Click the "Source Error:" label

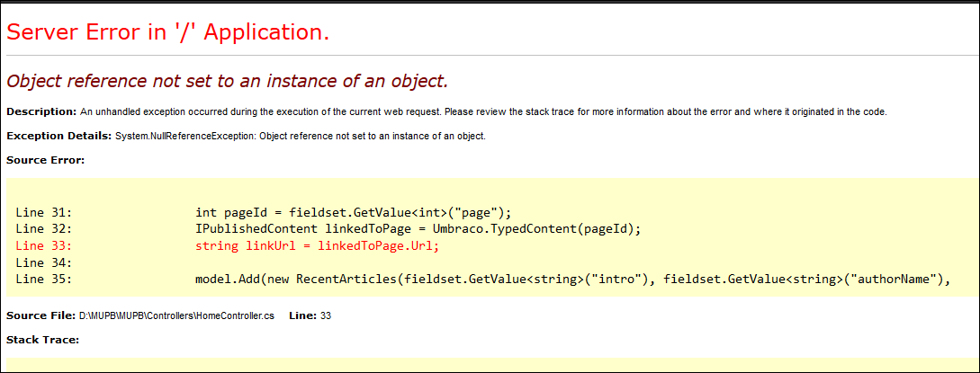click(45, 160)
